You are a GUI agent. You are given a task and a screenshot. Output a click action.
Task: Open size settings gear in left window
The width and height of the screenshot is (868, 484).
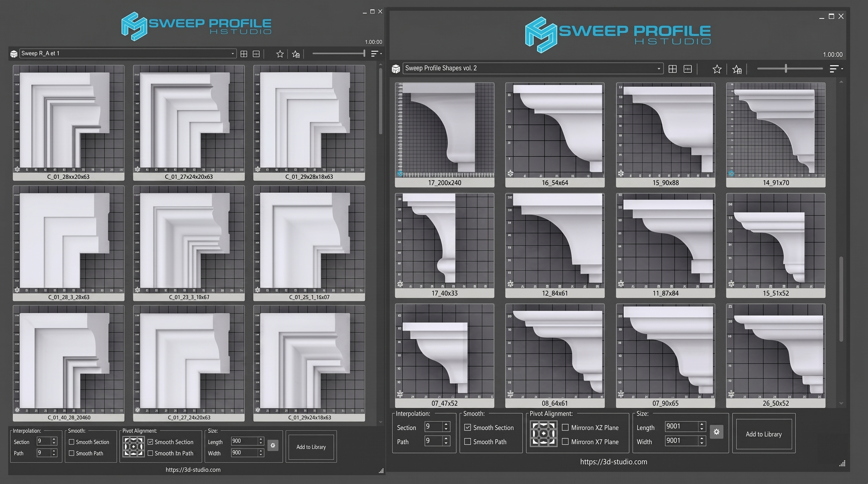[273, 445]
